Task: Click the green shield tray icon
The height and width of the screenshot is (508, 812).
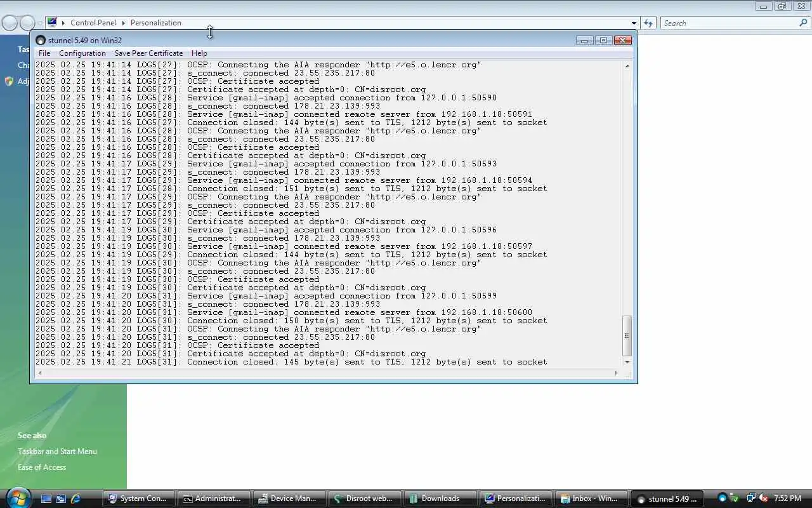Action: [x=735, y=498]
